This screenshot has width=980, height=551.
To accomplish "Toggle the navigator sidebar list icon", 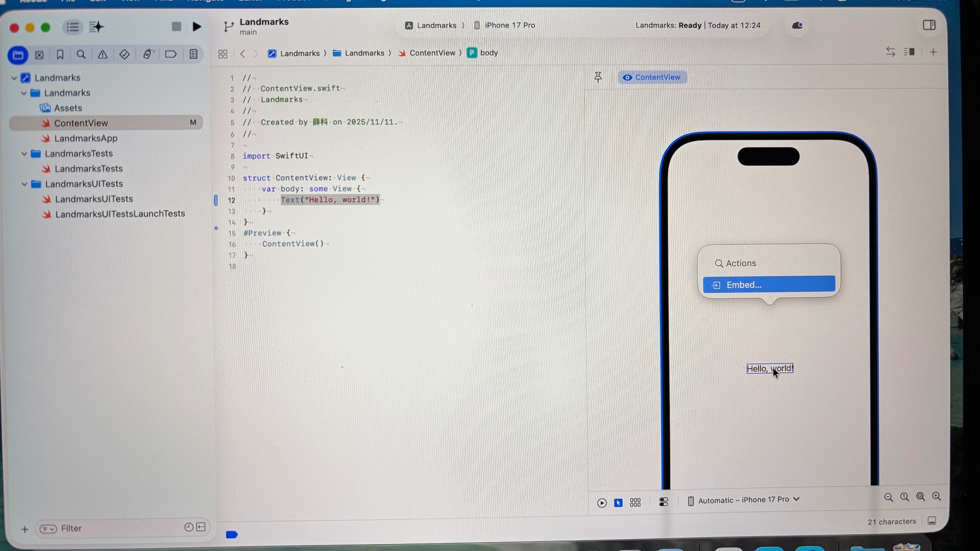I will point(73,27).
